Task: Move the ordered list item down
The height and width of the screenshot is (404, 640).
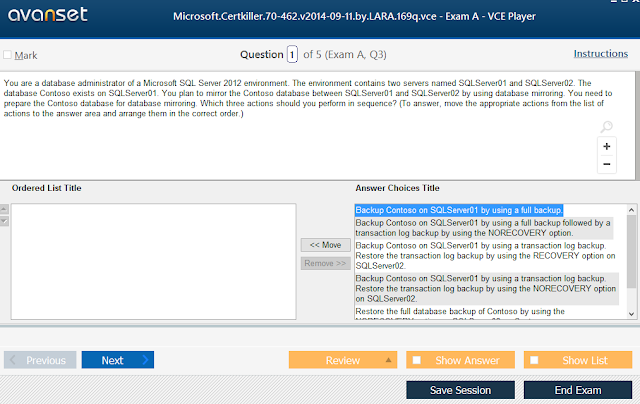Action: 4,221
